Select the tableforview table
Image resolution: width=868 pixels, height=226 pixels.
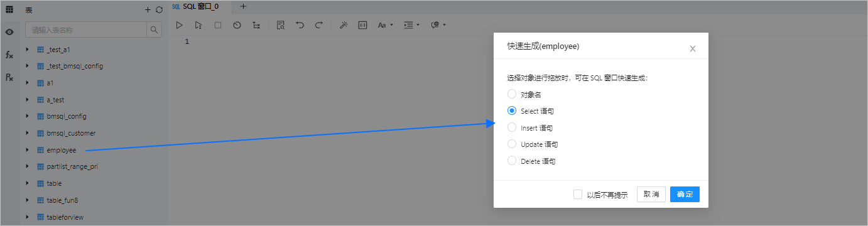coord(65,217)
